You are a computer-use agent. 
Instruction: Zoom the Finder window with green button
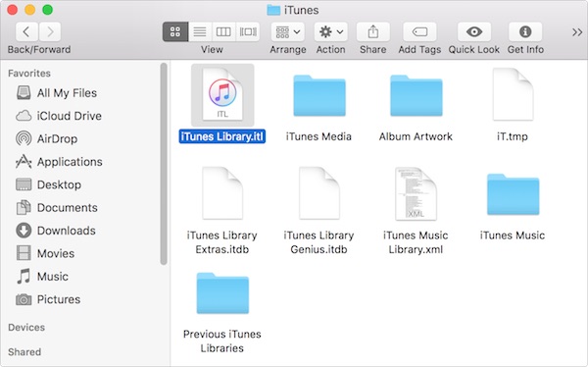coord(48,10)
